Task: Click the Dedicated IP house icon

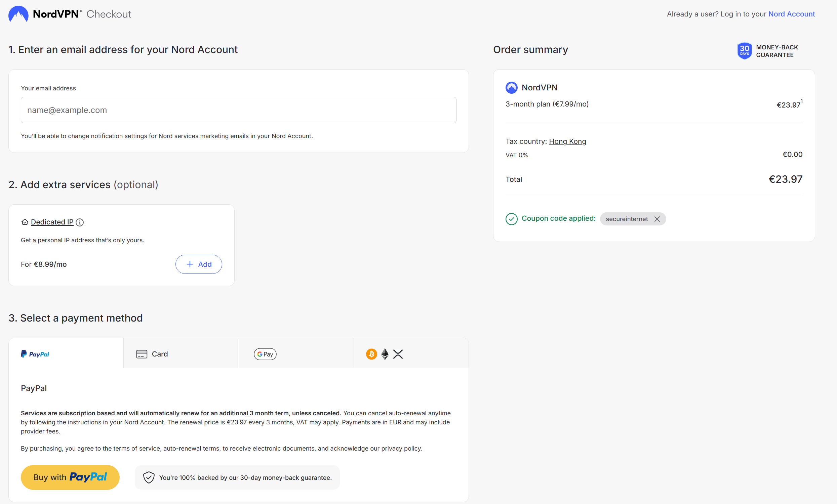Action: coord(25,222)
